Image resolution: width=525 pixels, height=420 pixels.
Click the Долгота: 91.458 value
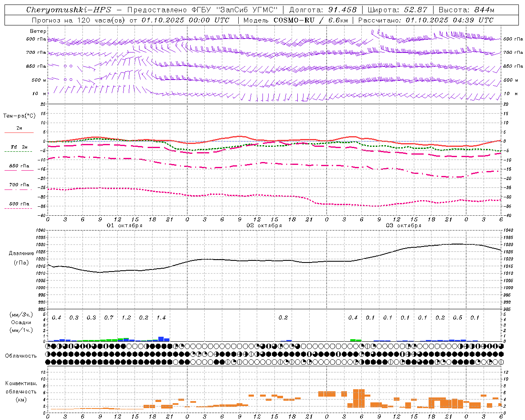coord(323,10)
